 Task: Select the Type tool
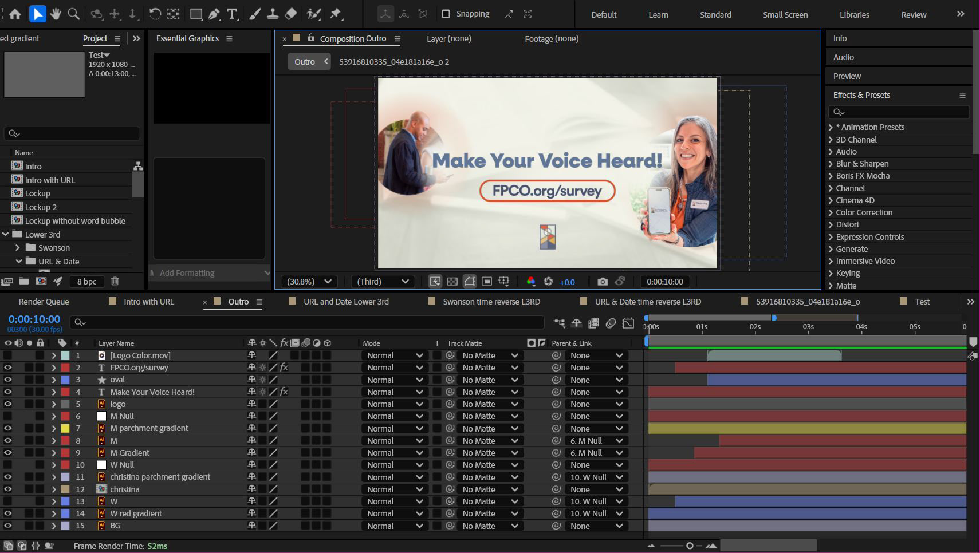click(x=232, y=14)
